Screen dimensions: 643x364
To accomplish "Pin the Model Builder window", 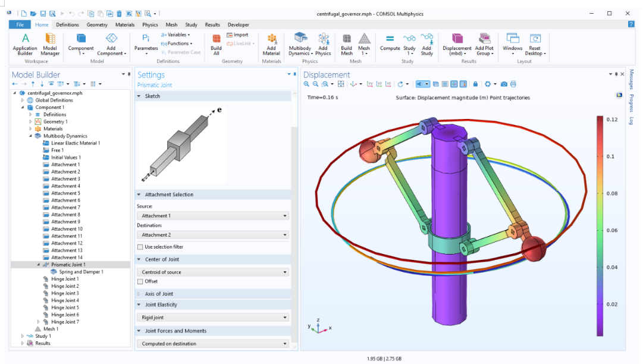I will click(128, 74).
